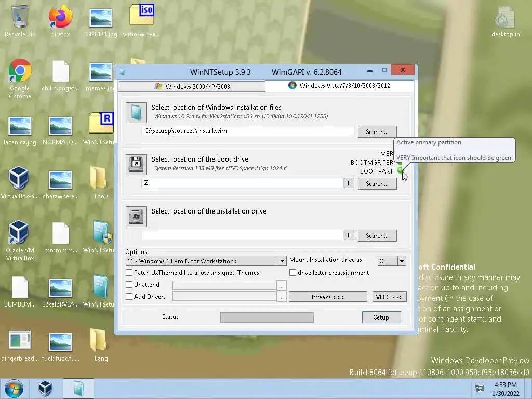Launch Firefox from the desktop

[60, 20]
